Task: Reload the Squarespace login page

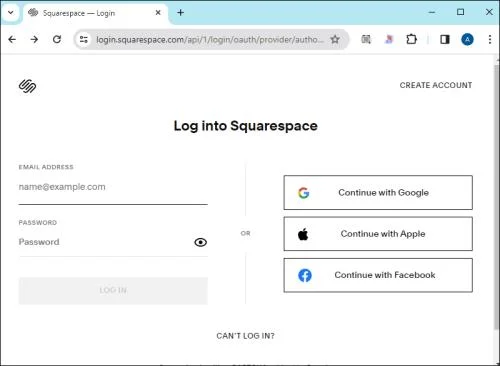Action: (x=57, y=39)
